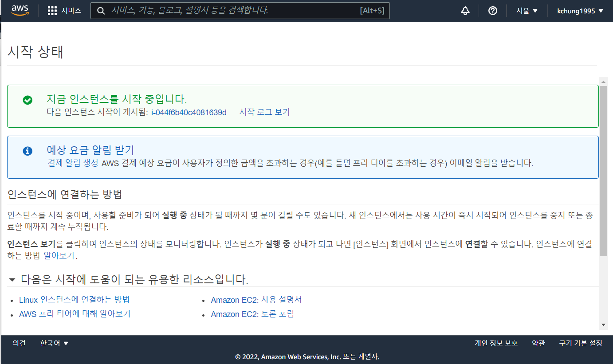Click the blue info icon
The width and height of the screenshot is (613, 364).
pyautogui.click(x=28, y=151)
